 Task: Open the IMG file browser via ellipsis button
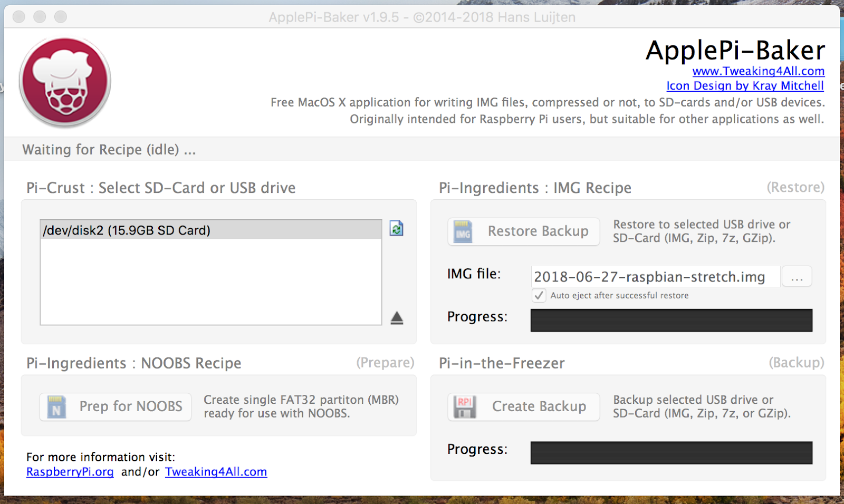(797, 276)
